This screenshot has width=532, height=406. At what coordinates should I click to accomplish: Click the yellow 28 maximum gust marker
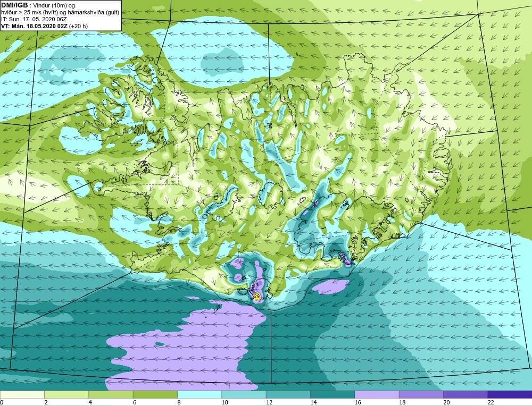pos(257,296)
